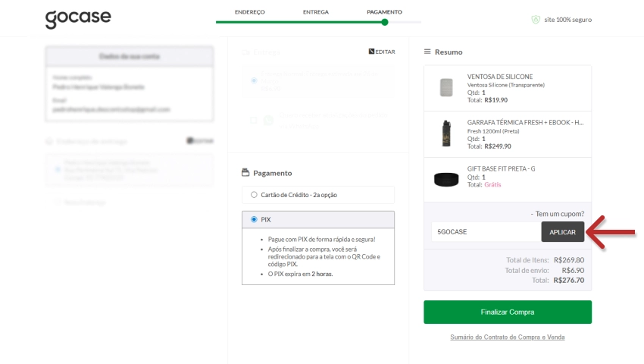Screen dimensions: 644x364
Task: Click 'Ventosa Silicone (Transparente)' variant text
Action: tap(506, 85)
